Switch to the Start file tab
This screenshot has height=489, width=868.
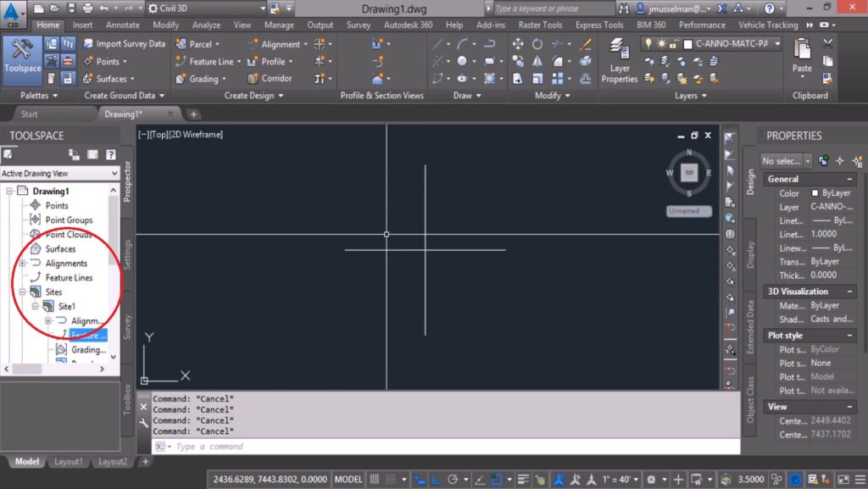click(30, 114)
